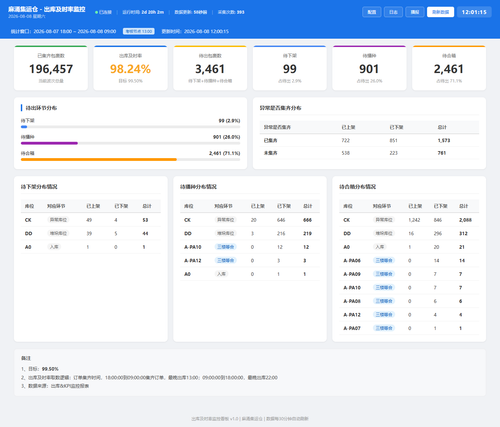Click value 846 in the right table's CK row
Viewport: 500px width, 427px height.
tap(438, 220)
